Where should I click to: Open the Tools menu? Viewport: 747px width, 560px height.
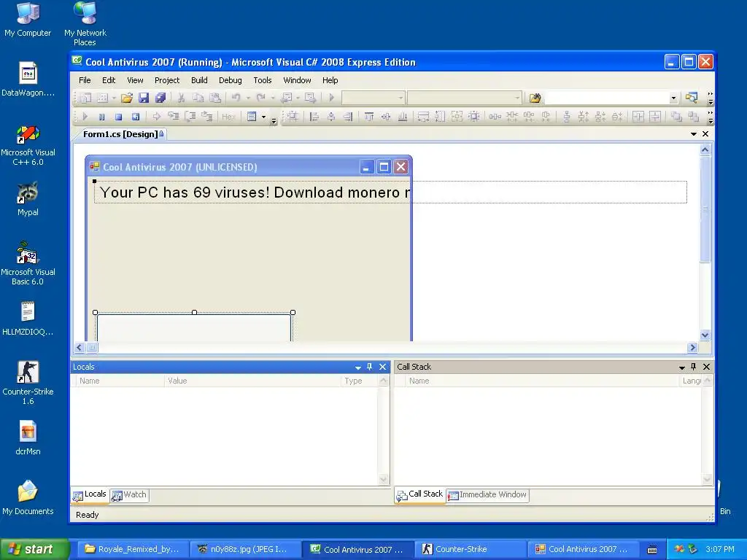coord(263,80)
